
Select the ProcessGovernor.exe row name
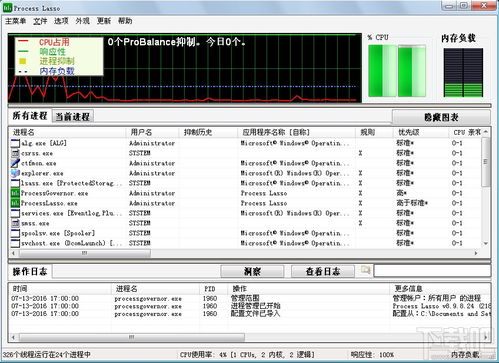pyautogui.click(x=55, y=193)
